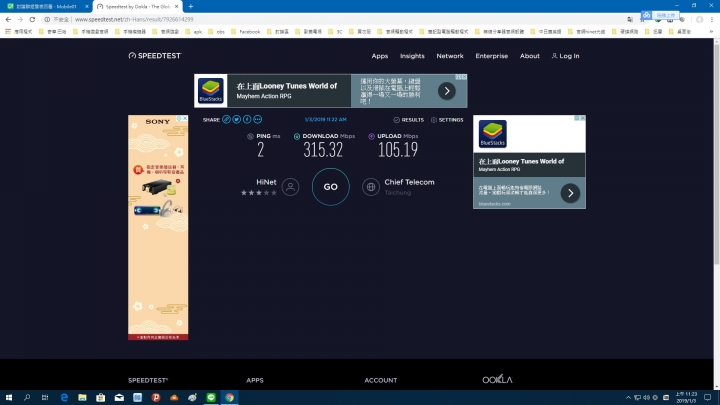This screenshot has height=405, width=720.
Task: Open the Facebook bookmark folder
Action: tap(246, 32)
